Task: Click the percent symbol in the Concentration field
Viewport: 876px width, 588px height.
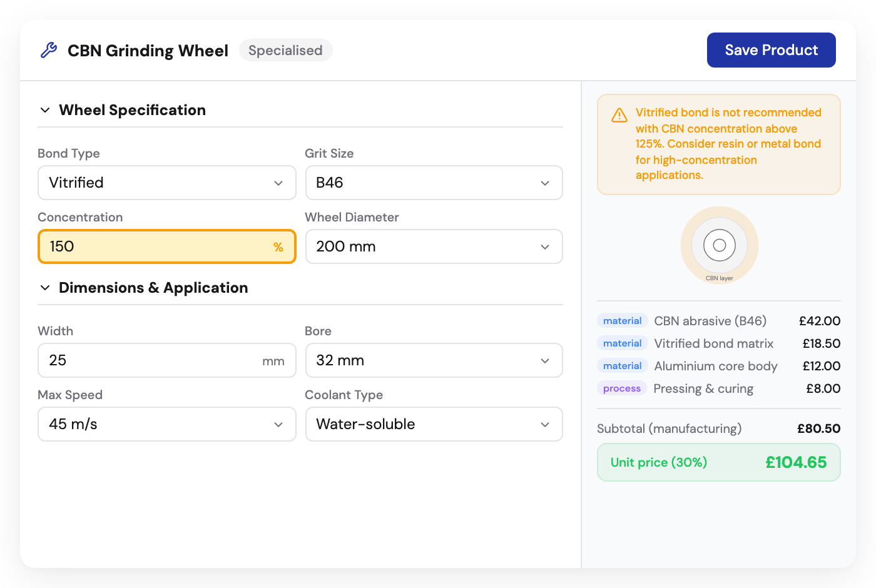Action: (278, 247)
